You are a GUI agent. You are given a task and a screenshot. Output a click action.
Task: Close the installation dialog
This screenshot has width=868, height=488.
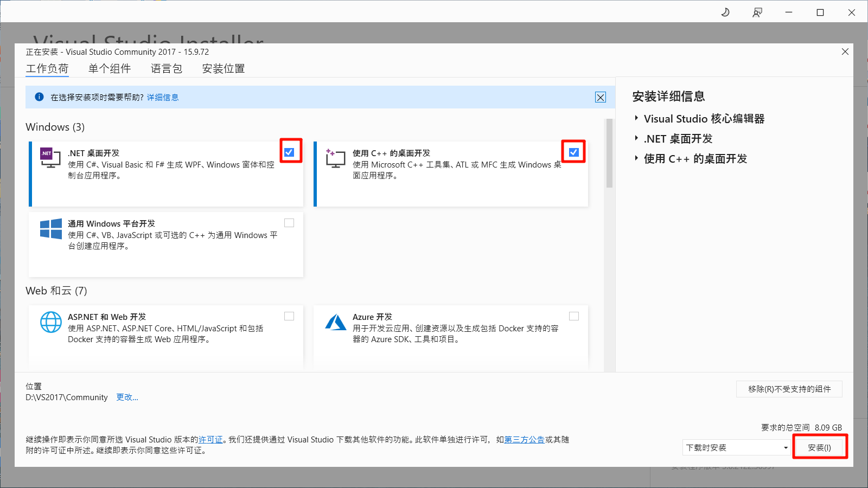[x=845, y=52]
